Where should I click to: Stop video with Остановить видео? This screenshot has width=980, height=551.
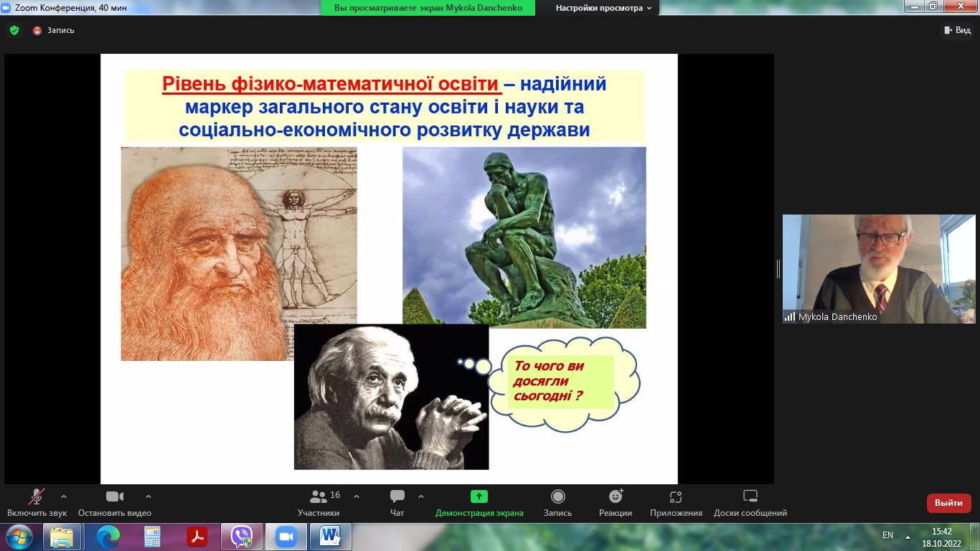point(115,503)
